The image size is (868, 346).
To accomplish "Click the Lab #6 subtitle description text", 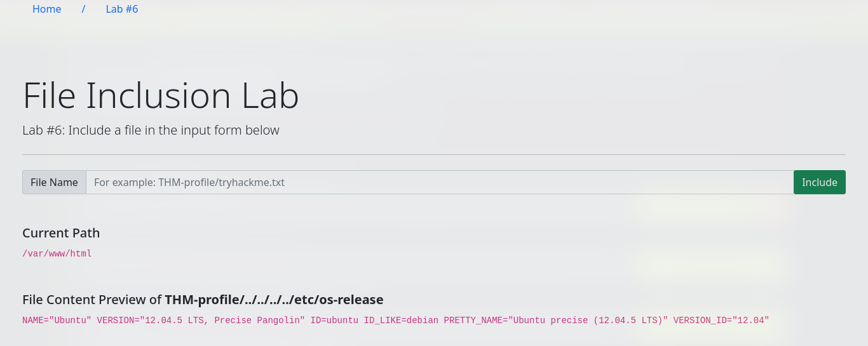I will point(151,130).
